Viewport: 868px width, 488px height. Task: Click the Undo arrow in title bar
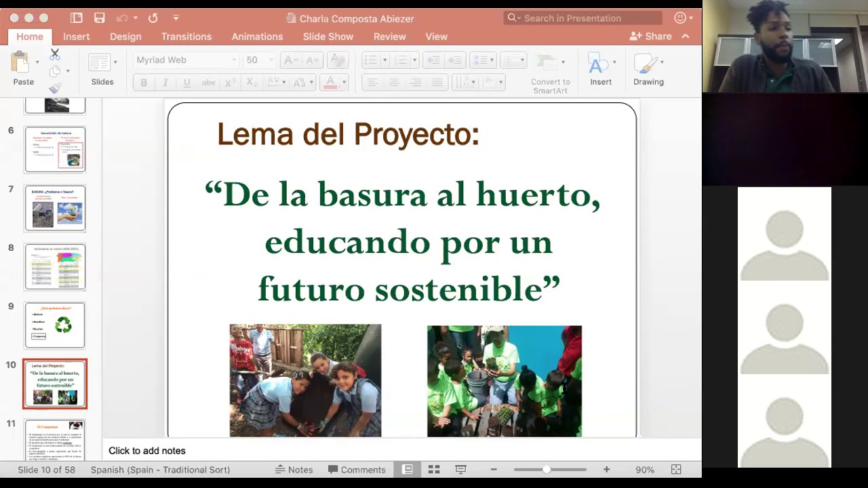[122, 18]
